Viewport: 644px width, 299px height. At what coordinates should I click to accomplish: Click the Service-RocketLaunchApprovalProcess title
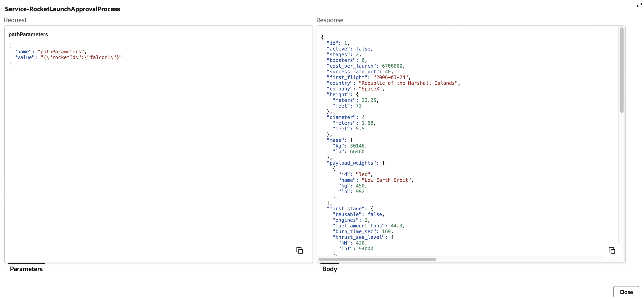click(x=62, y=9)
